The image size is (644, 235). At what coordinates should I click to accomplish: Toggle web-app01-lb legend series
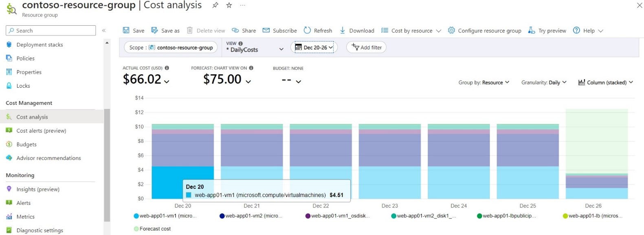pos(593,216)
